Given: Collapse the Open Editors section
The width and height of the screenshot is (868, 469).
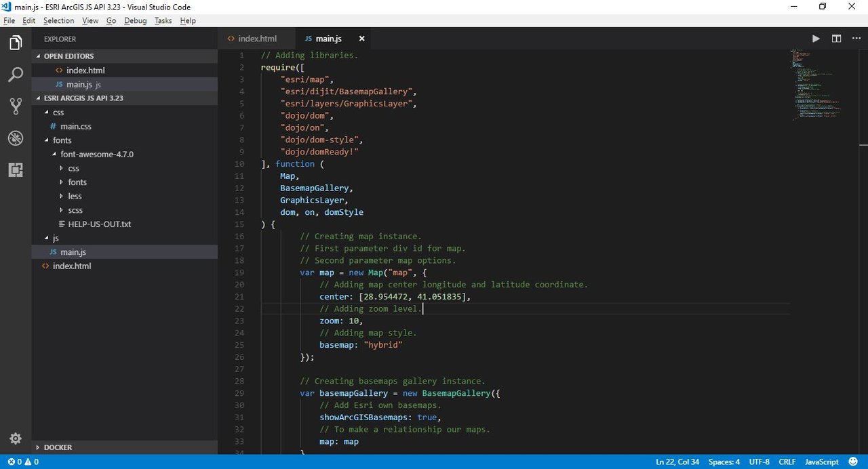Looking at the screenshot, I should tap(68, 56).
